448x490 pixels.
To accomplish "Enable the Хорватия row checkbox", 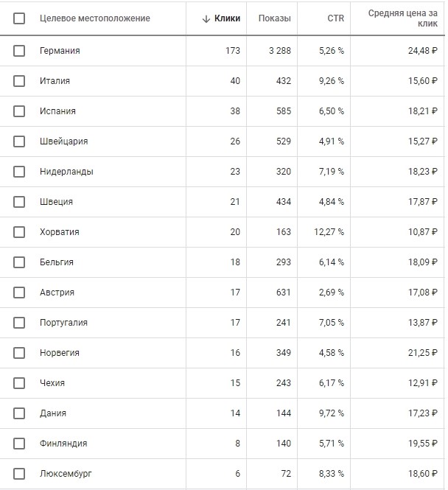I will click(19, 232).
